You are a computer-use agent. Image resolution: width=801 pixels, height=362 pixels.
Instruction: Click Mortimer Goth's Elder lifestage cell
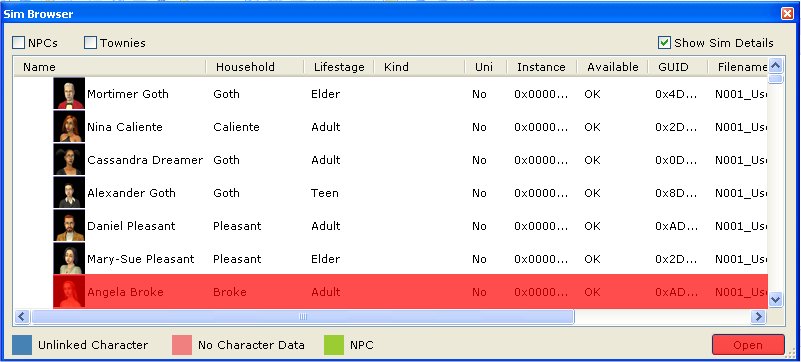[325, 94]
